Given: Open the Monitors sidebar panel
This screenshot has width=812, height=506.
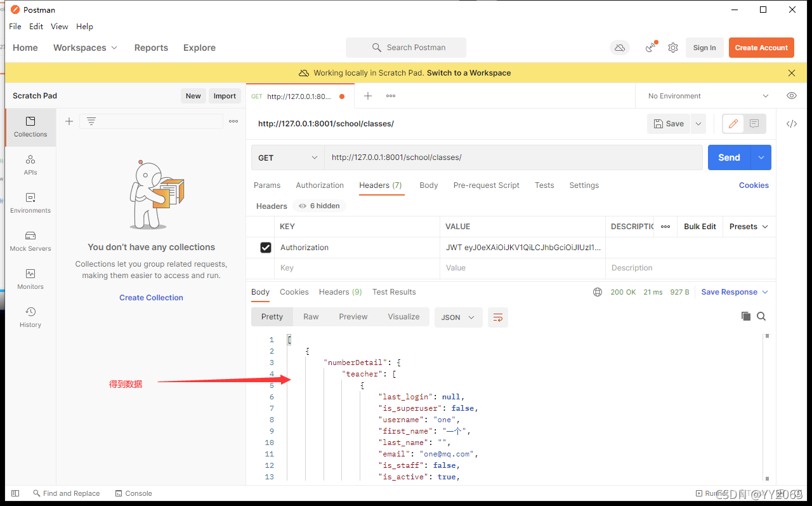Looking at the screenshot, I should pos(30,279).
